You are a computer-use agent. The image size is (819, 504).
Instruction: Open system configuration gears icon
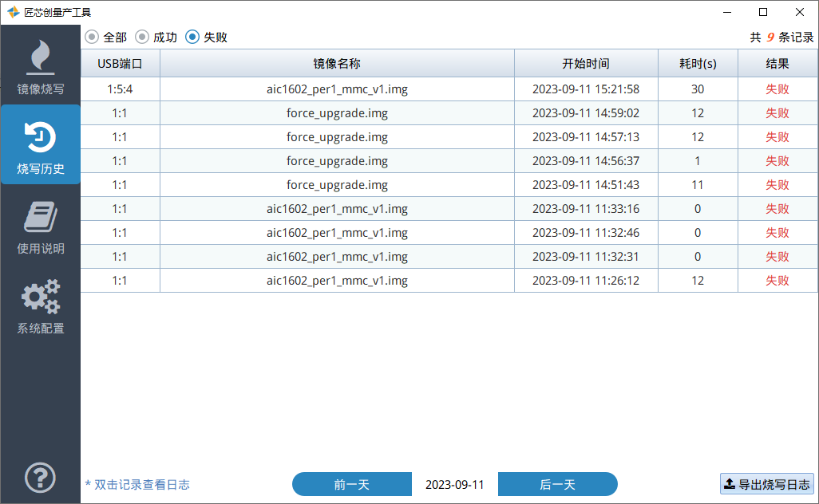(41, 297)
